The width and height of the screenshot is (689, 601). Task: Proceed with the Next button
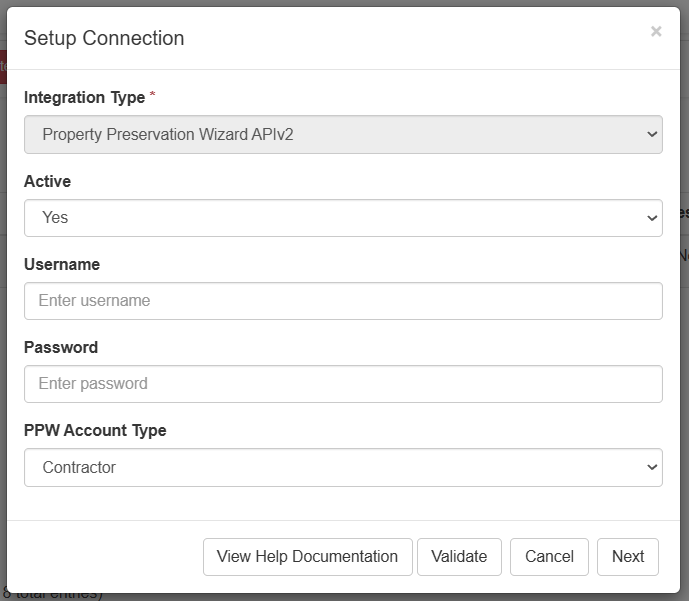[628, 557]
